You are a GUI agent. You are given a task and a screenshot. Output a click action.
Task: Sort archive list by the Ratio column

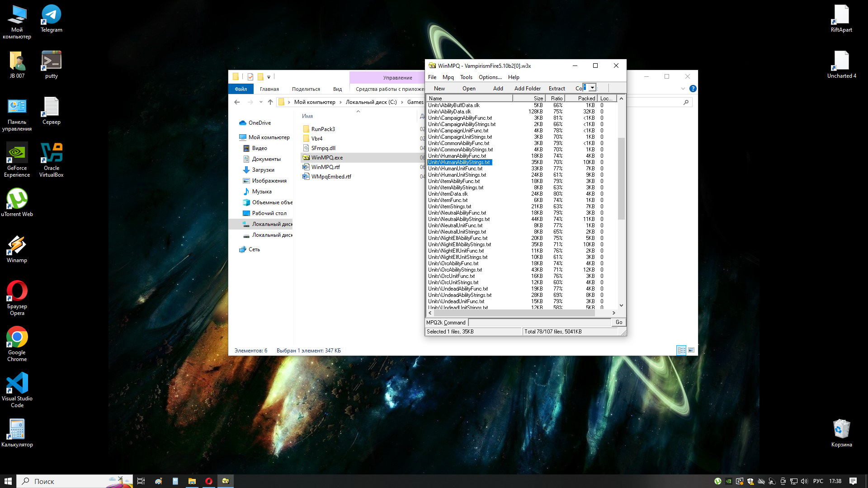click(557, 98)
